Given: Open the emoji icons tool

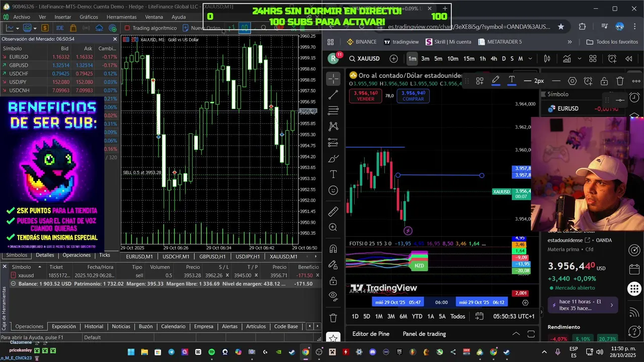Looking at the screenshot, I should click(333, 190).
